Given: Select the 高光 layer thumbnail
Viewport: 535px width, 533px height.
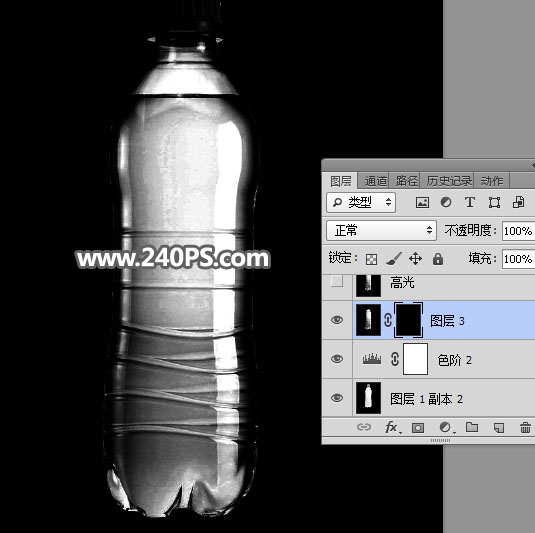Looking at the screenshot, I should 368,285.
